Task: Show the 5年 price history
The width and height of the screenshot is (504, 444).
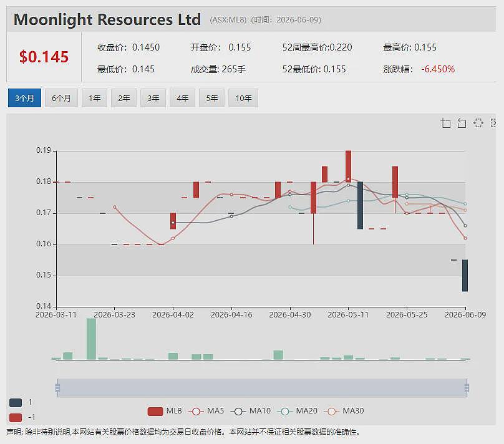Action: pyautogui.click(x=212, y=98)
